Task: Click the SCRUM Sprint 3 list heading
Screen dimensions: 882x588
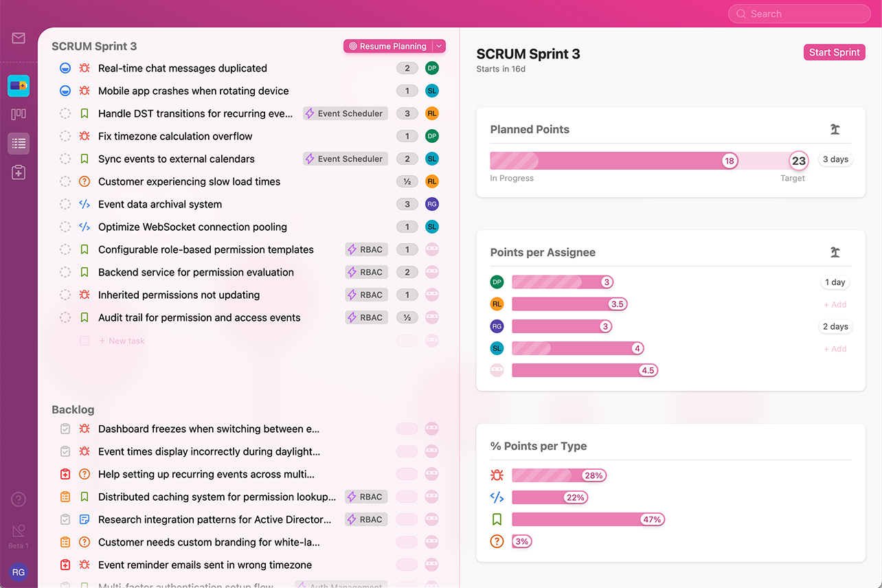Action: click(94, 46)
